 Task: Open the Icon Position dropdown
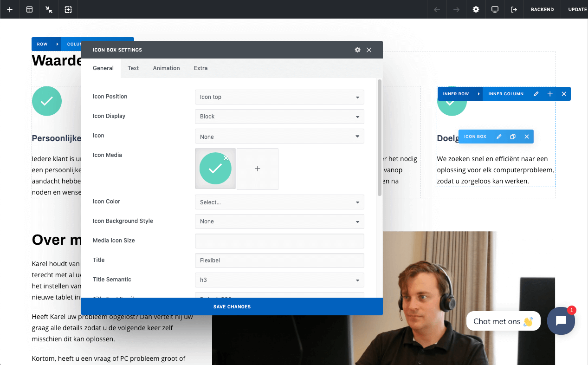279,97
